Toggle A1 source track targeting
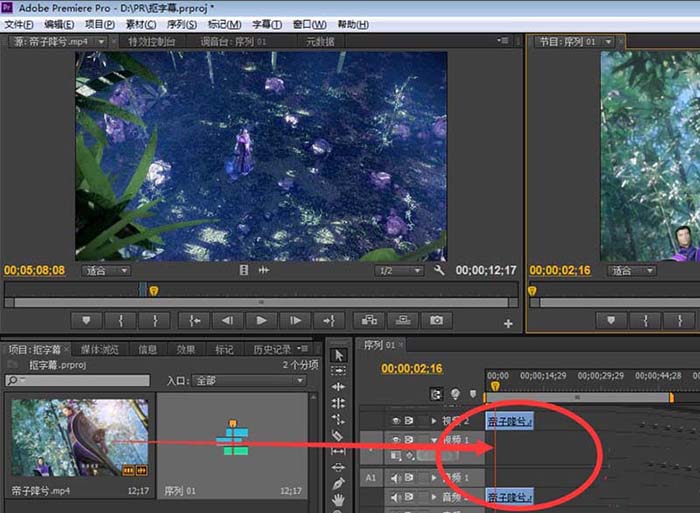Viewport: 700px width, 513px height. (x=371, y=478)
